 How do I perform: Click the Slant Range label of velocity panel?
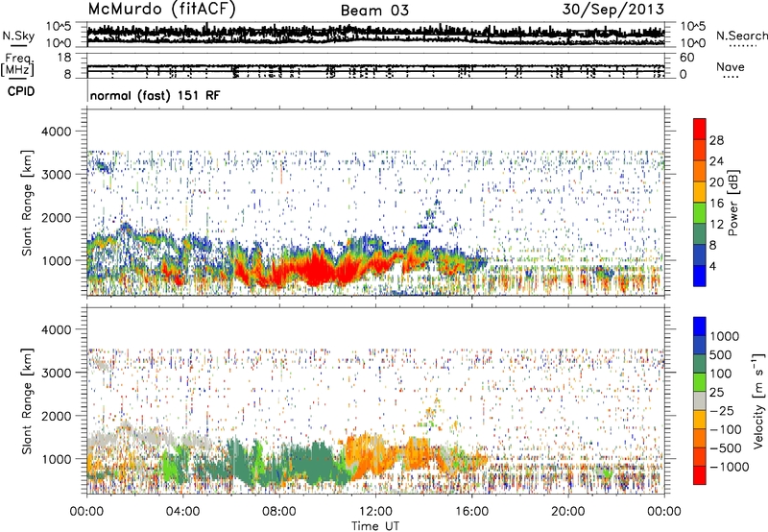(27, 400)
